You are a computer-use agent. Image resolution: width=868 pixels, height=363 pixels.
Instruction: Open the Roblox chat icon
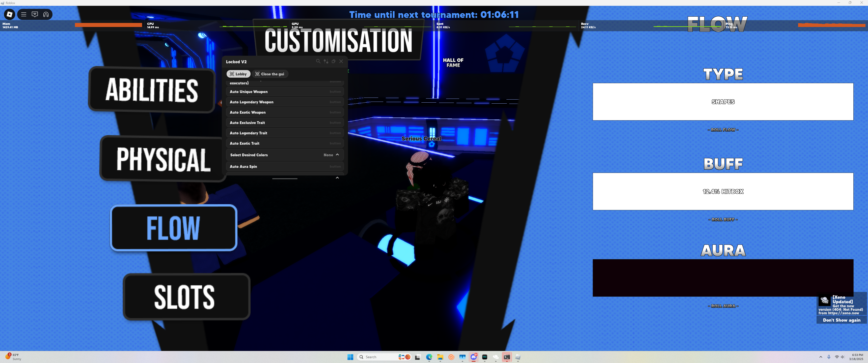35,14
